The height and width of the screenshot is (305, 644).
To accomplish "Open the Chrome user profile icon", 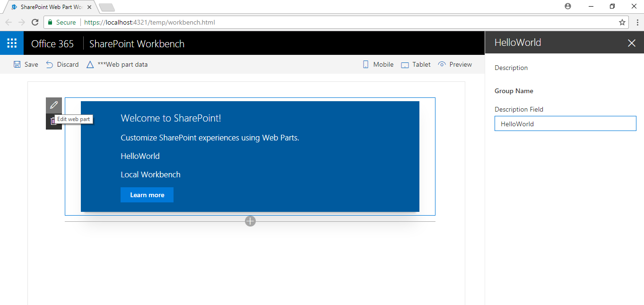I will click(x=568, y=6).
